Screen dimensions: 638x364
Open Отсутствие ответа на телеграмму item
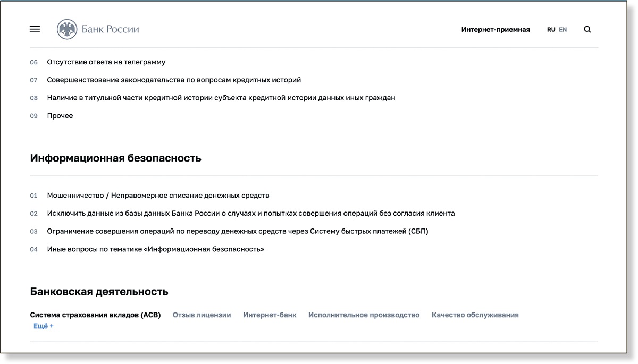pos(106,62)
